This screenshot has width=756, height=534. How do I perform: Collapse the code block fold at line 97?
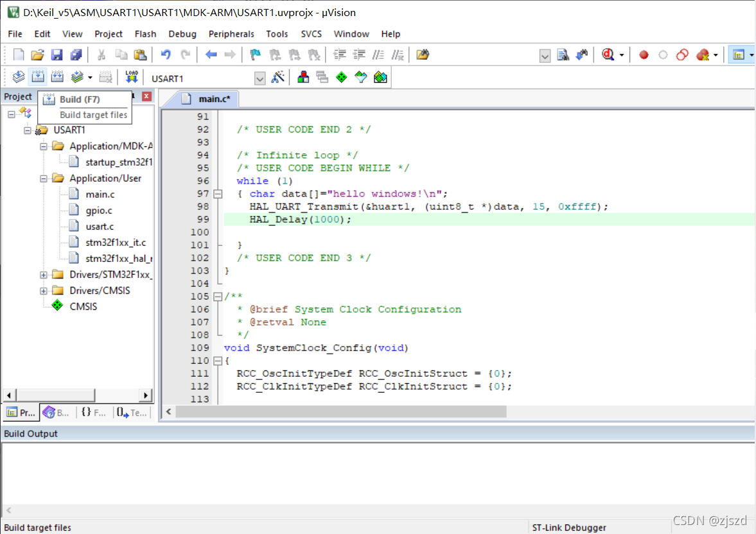point(218,194)
